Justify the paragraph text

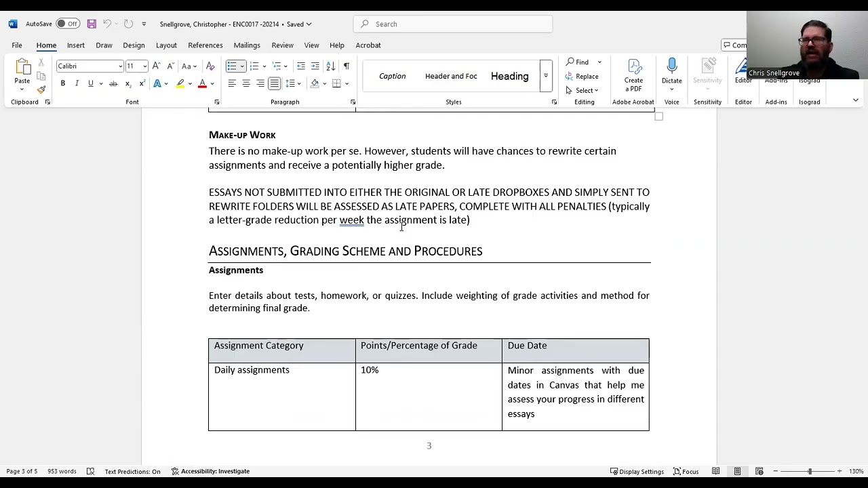(x=275, y=83)
